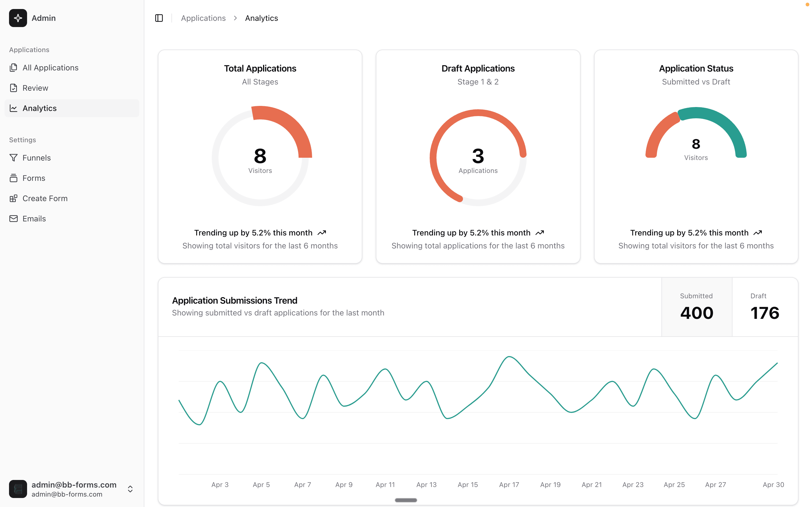Click the All Applications documents icon

pos(14,68)
